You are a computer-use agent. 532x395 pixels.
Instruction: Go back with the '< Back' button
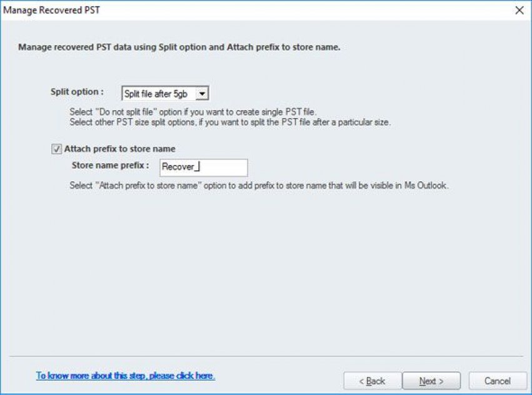(x=373, y=381)
